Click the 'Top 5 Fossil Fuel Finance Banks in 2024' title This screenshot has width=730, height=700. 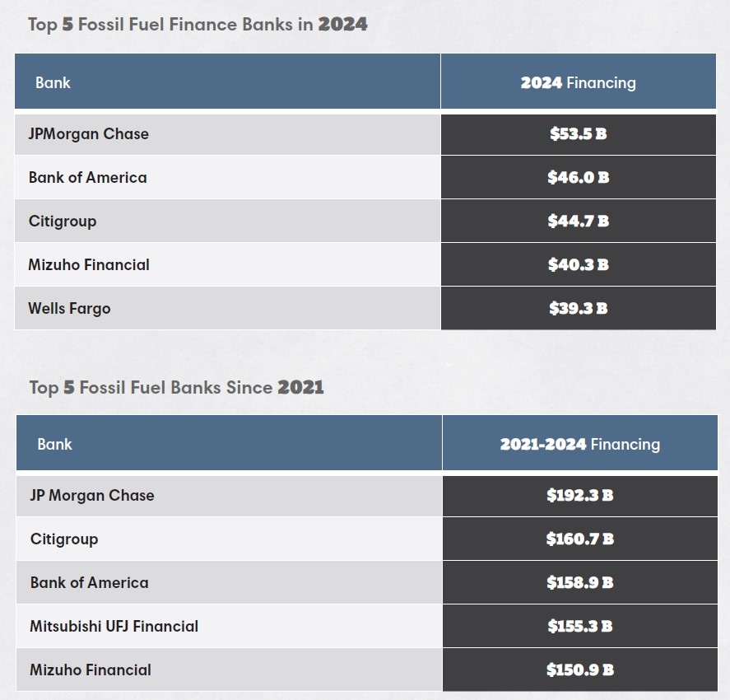(198, 24)
